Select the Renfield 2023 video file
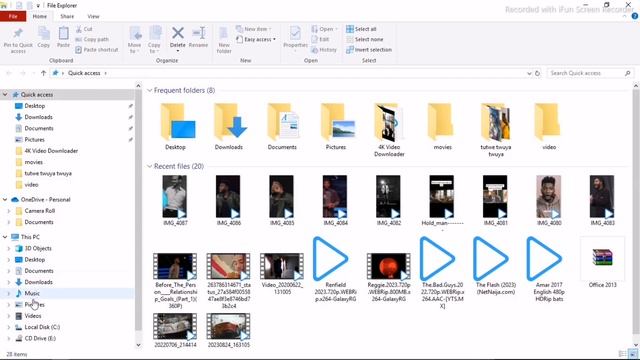 coord(336,269)
